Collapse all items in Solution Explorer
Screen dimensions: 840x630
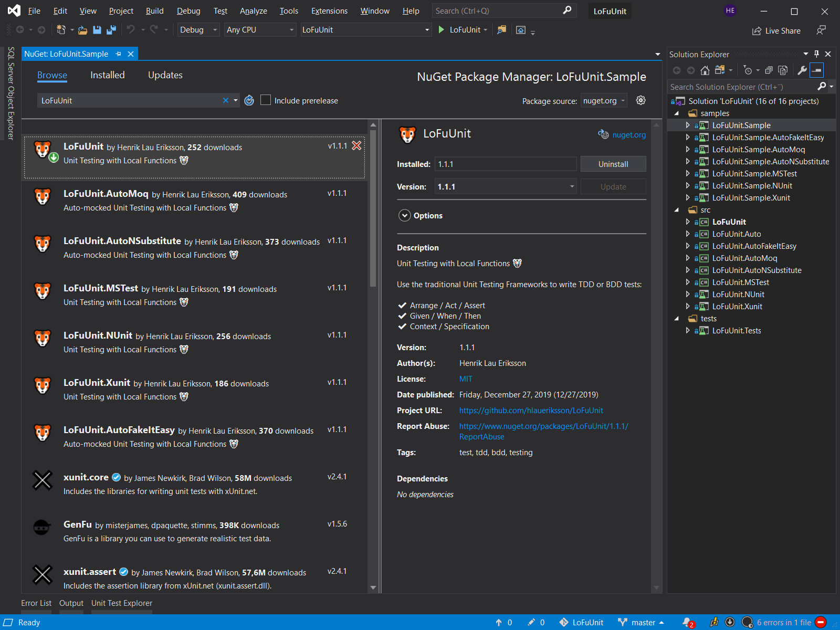[x=769, y=70]
